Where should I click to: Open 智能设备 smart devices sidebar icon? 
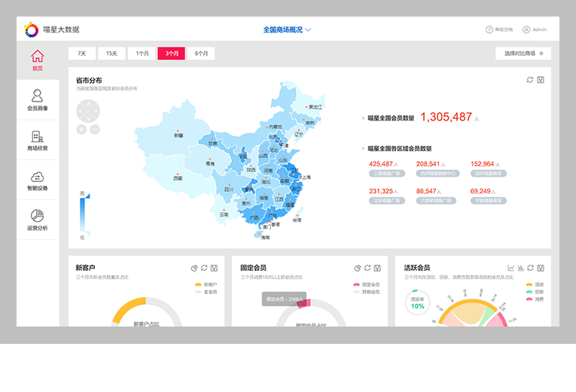tap(37, 180)
